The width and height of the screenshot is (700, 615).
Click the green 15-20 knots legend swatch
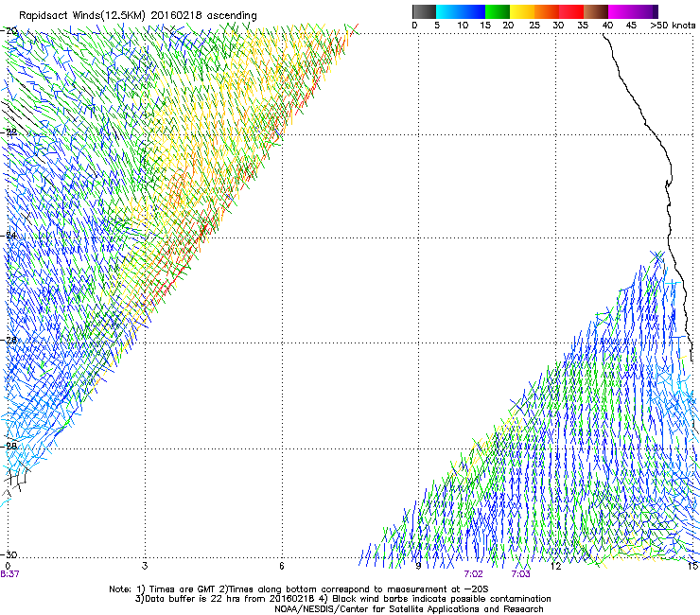[498, 11]
